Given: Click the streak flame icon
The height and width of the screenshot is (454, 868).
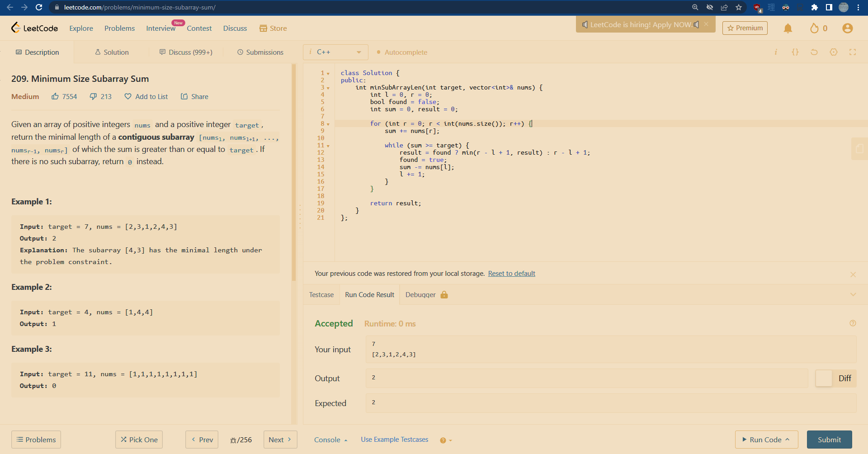Looking at the screenshot, I should click(x=814, y=28).
